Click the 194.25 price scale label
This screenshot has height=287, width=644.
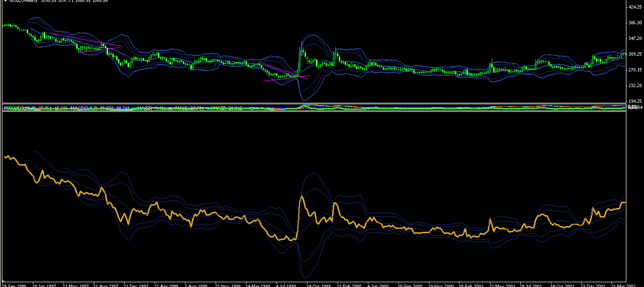point(635,101)
